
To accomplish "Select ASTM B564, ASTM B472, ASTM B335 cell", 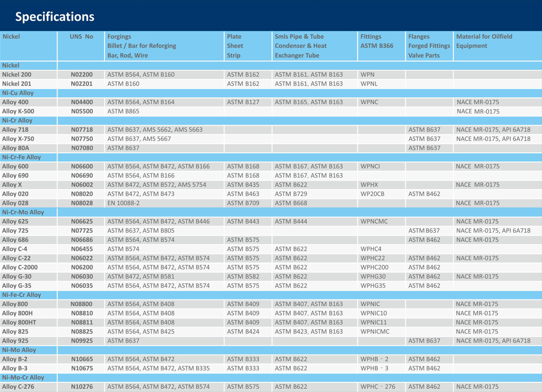I will pos(158,369).
